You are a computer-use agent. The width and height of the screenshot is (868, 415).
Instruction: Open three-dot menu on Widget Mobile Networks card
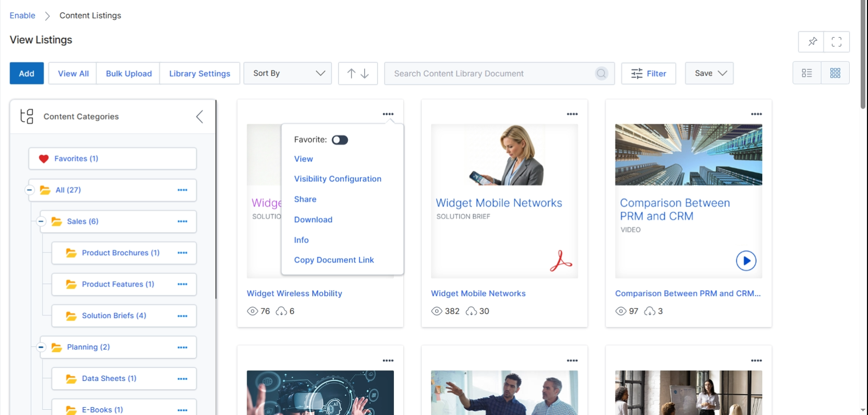[x=572, y=114]
